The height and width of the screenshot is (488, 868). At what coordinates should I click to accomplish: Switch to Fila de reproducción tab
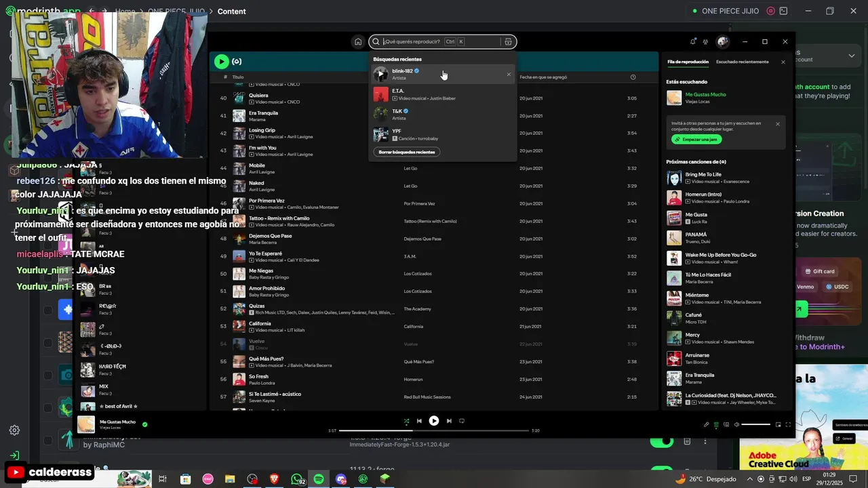(688, 62)
